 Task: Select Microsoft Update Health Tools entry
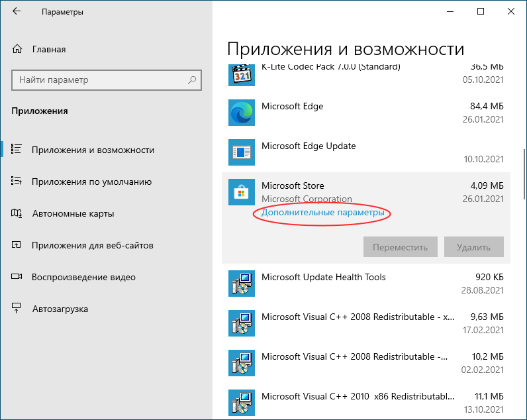pyautogui.click(x=323, y=277)
